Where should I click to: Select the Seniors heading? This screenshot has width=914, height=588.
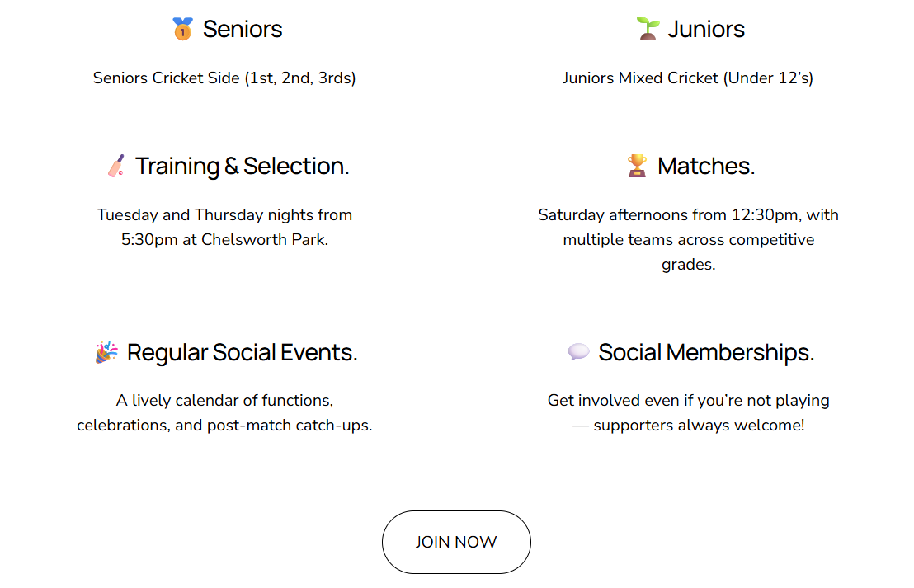[243, 30]
